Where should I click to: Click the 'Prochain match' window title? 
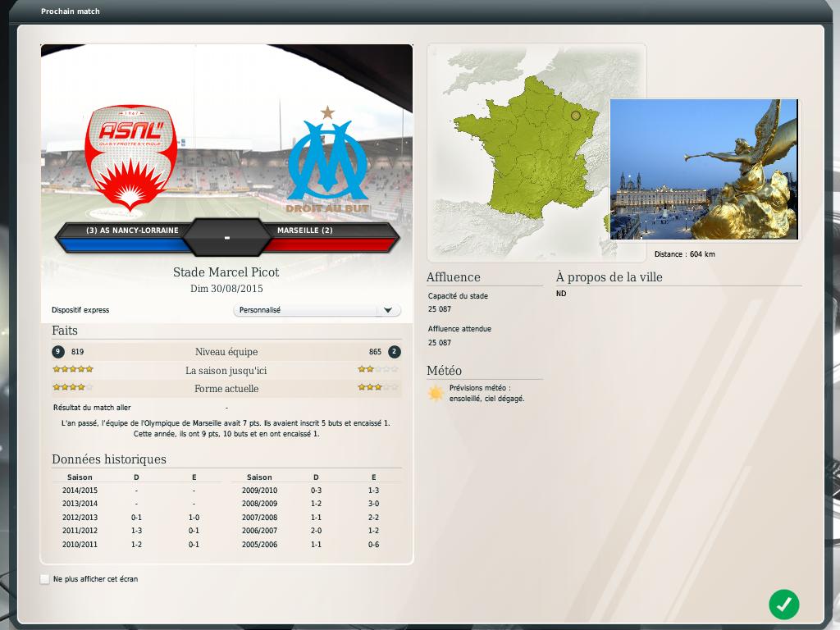[x=71, y=11]
